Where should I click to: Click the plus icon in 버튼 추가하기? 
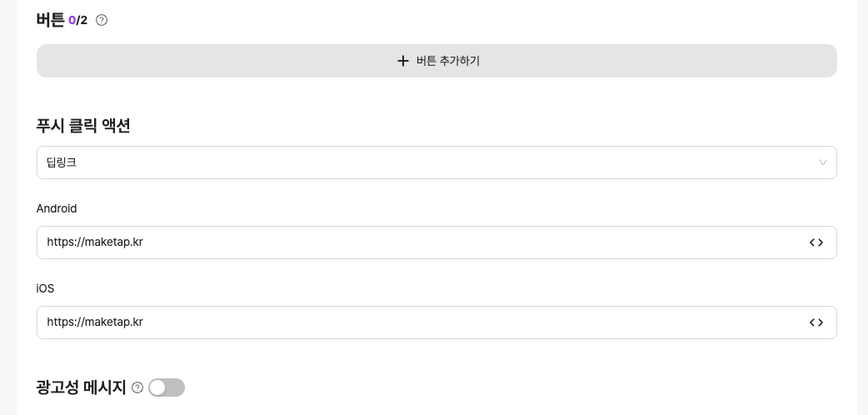403,61
